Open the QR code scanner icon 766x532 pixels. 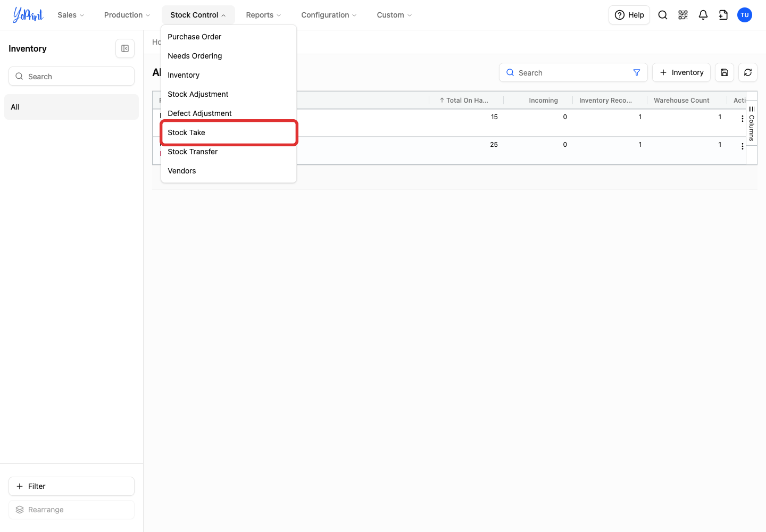tap(683, 15)
